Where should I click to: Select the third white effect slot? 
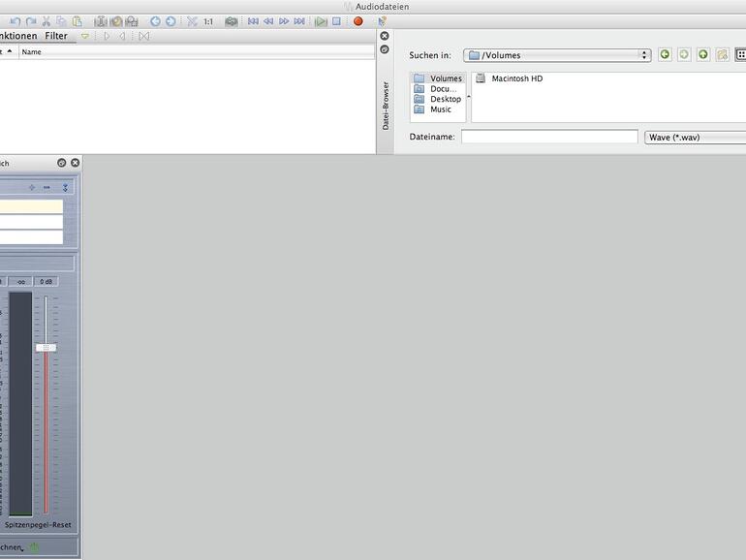tap(31, 237)
